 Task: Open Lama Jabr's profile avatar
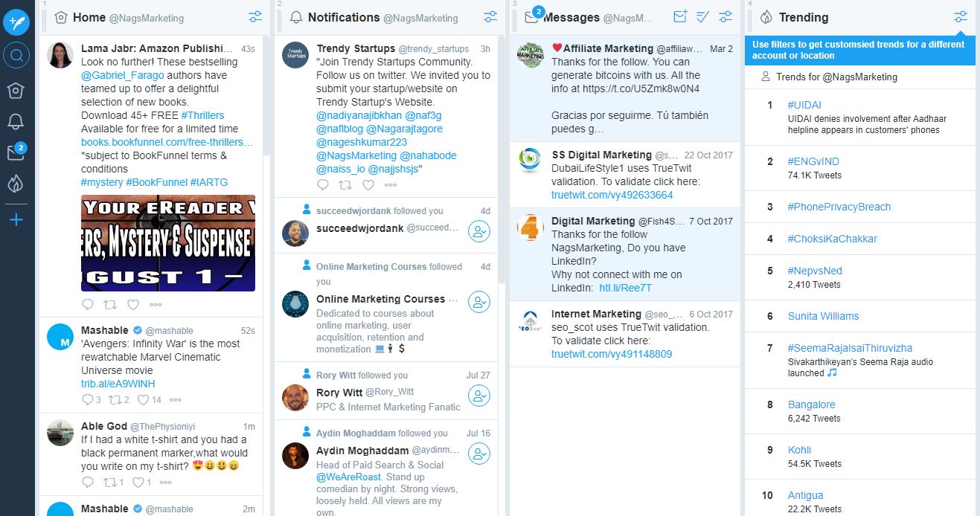[x=60, y=56]
